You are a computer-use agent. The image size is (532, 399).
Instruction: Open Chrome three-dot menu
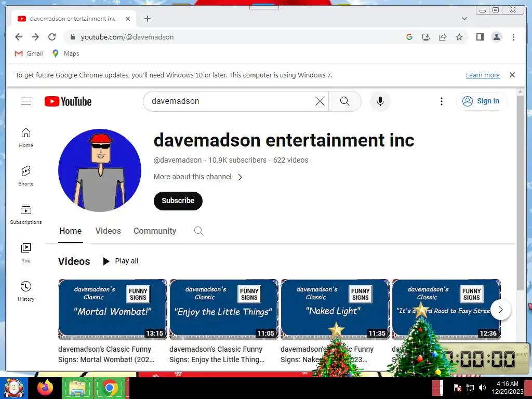(513, 37)
